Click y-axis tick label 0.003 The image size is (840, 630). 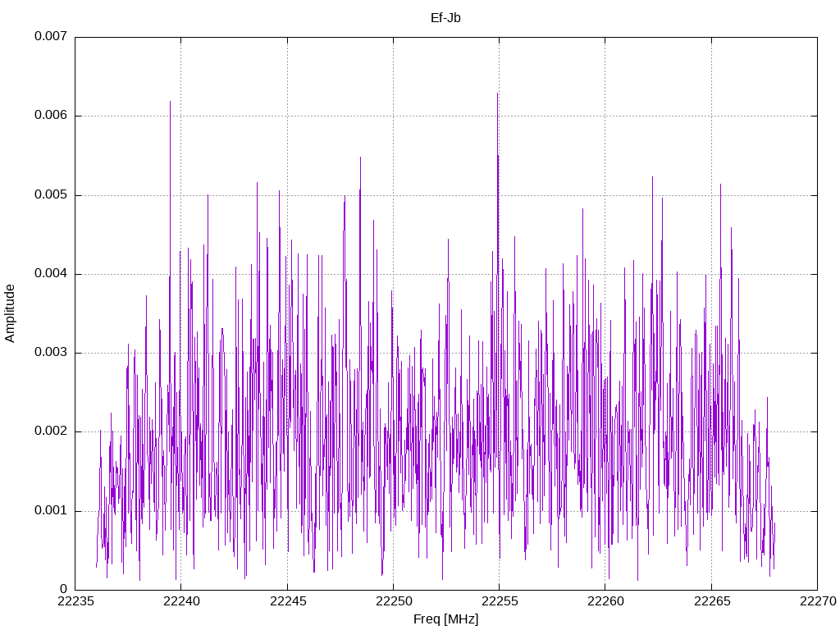(x=51, y=353)
